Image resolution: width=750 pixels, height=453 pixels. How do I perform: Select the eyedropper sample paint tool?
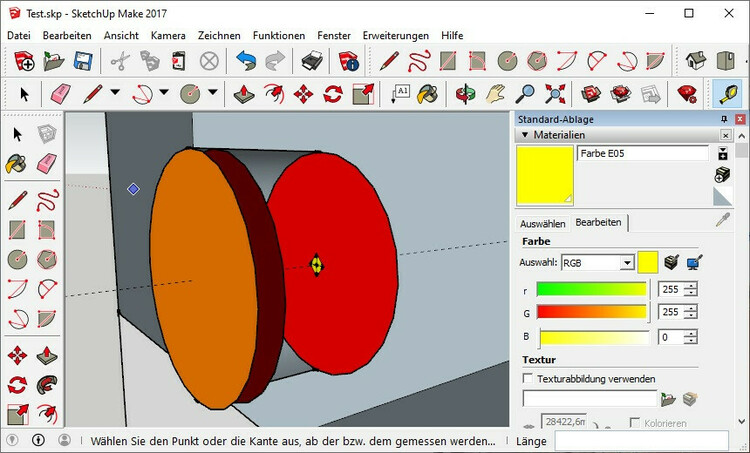pyautogui.click(x=722, y=222)
